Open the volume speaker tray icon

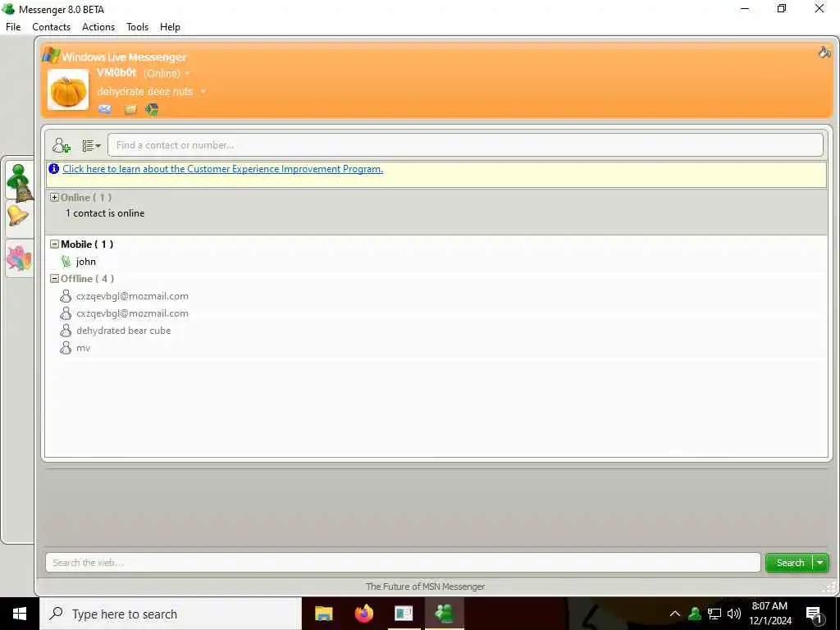click(x=734, y=614)
